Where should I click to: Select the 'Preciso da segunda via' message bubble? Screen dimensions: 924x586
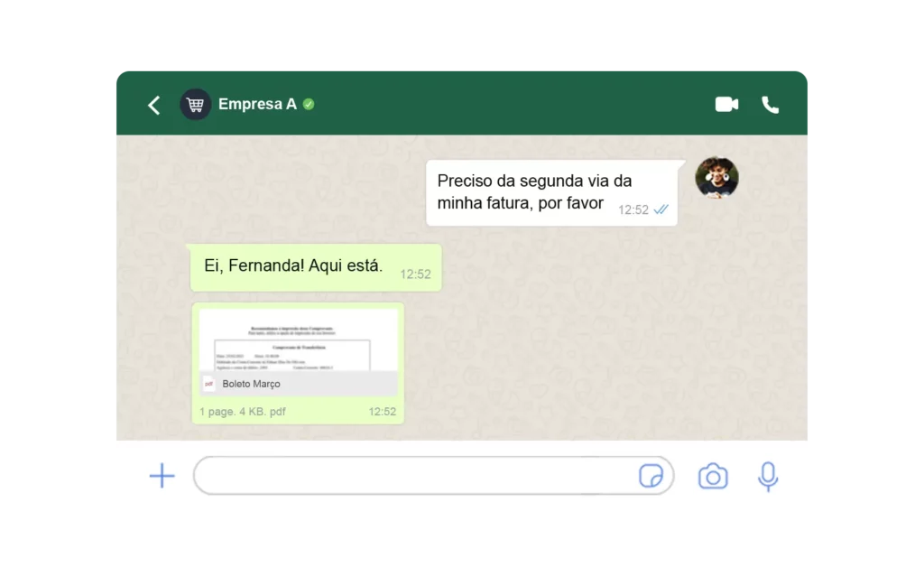pos(551,193)
